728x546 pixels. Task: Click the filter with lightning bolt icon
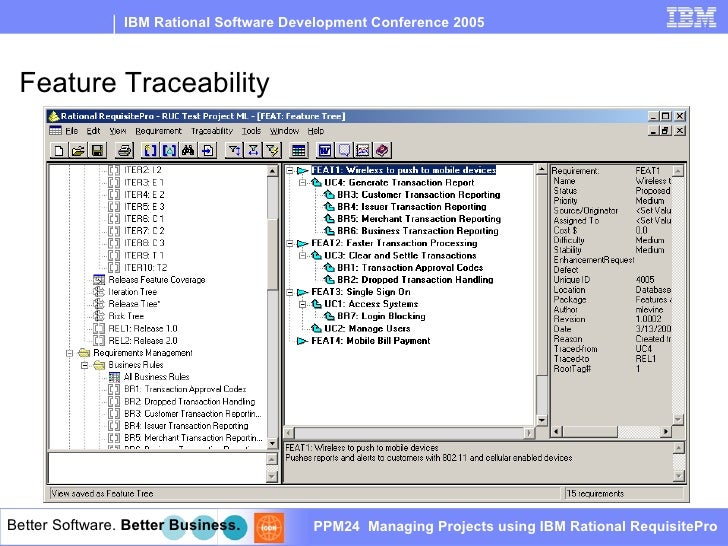(272, 150)
